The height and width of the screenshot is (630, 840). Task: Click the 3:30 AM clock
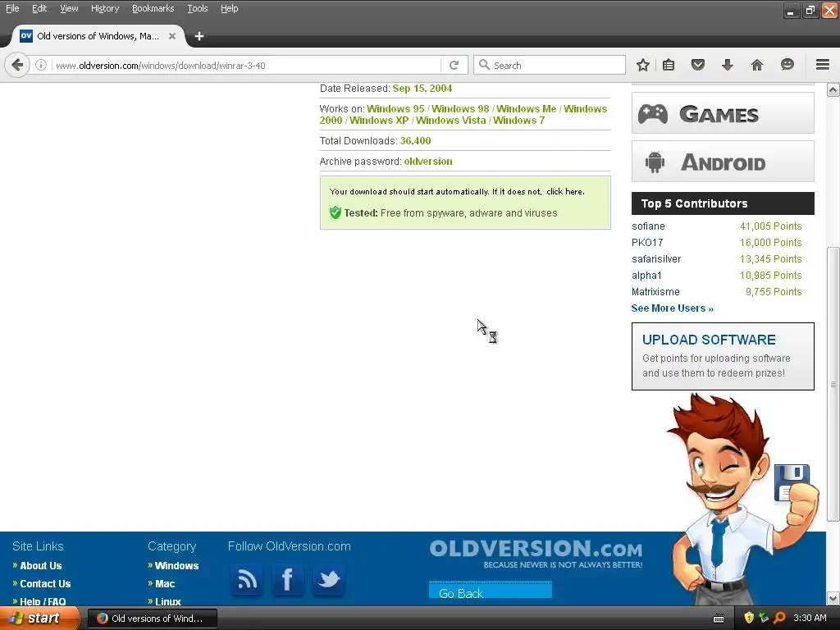pos(810,618)
